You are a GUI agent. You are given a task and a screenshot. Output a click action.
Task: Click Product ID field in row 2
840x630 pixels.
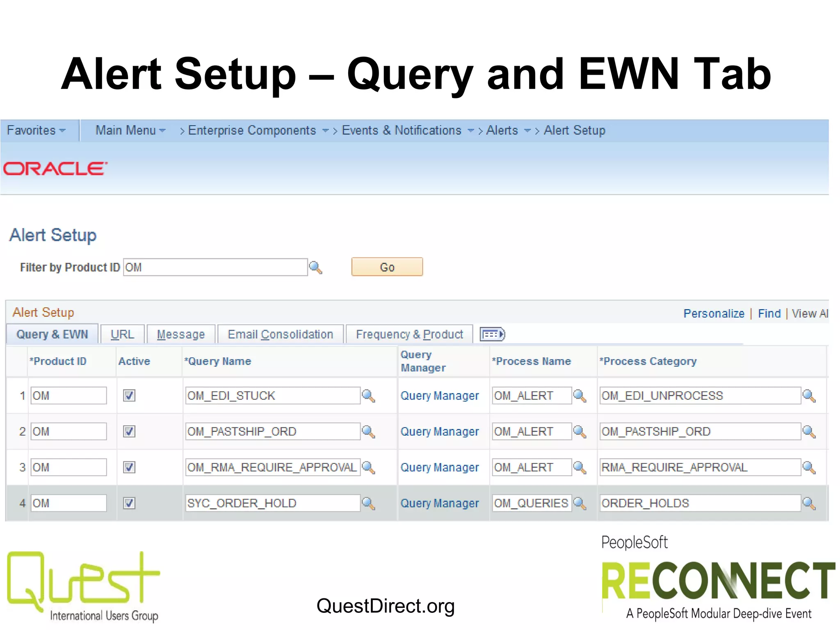pos(68,431)
